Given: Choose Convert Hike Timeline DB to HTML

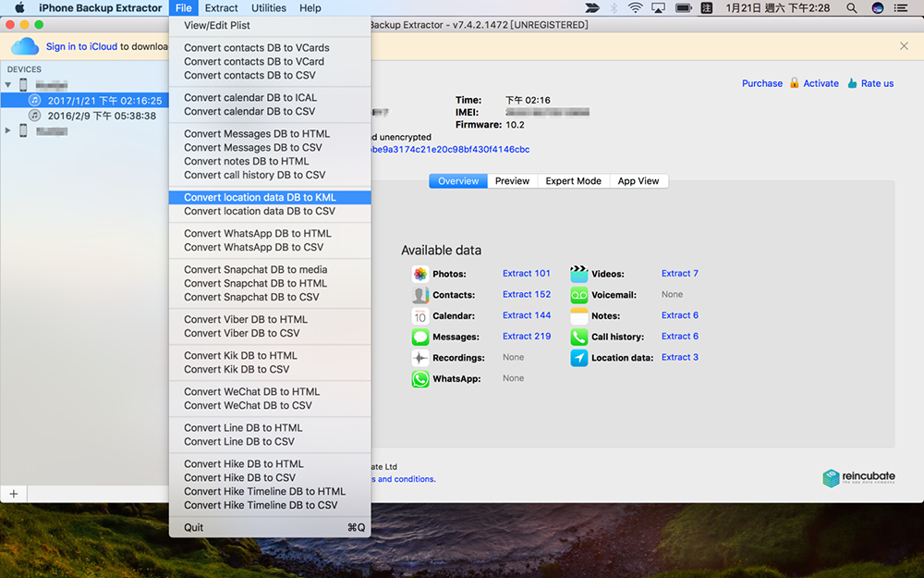Looking at the screenshot, I should [270, 491].
